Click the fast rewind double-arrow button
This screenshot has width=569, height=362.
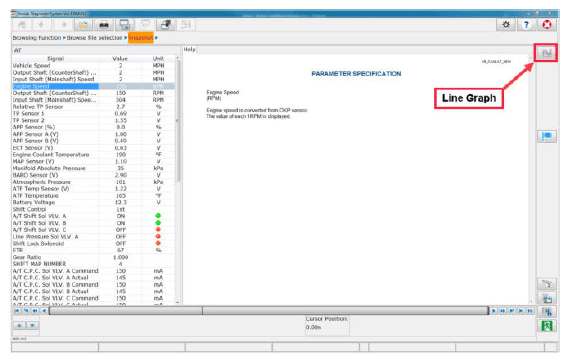(35, 311)
